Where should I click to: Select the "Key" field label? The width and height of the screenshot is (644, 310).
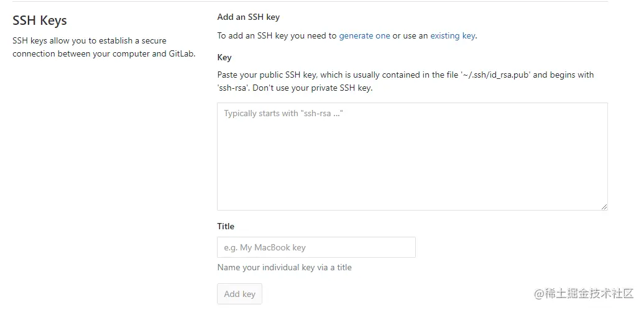point(224,57)
